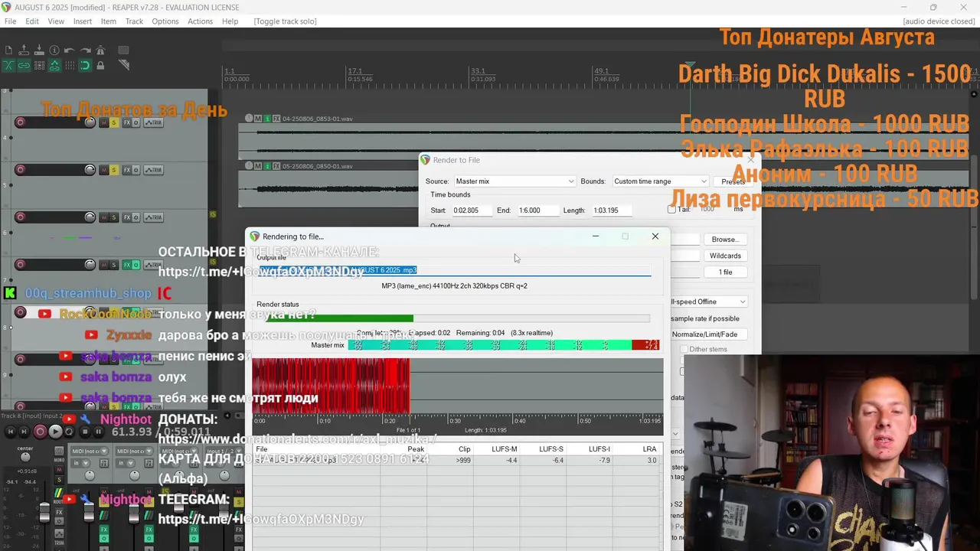Toggle item grouping chain-link icon
Screen dimensions: 980x551
pyautogui.click(x=24, y=66)
